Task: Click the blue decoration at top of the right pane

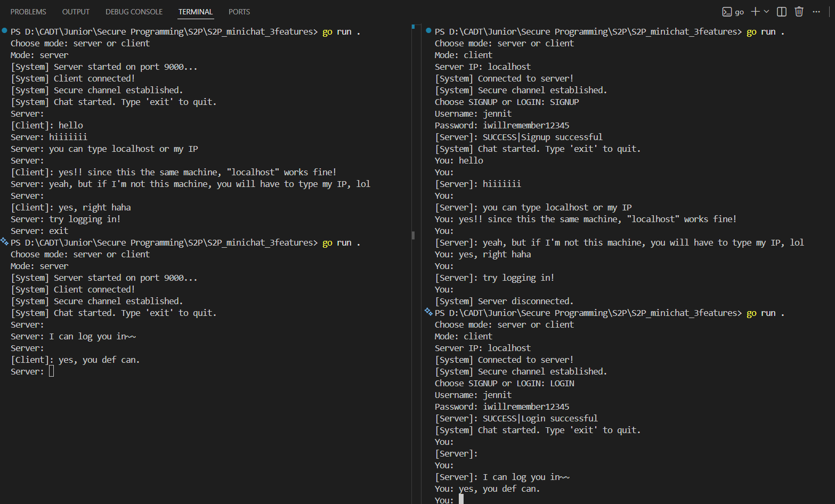Action: coord(427,31)
